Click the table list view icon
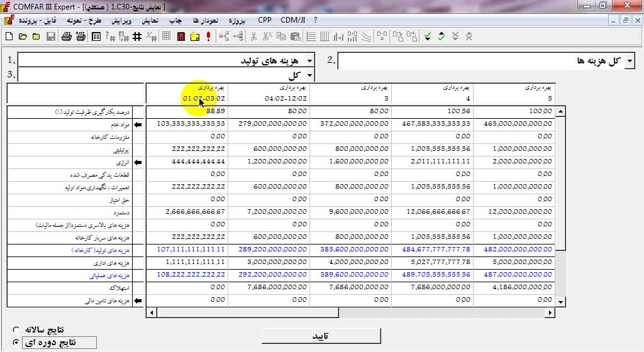This screenshot has height=352, width=644. tap(96, 36)
